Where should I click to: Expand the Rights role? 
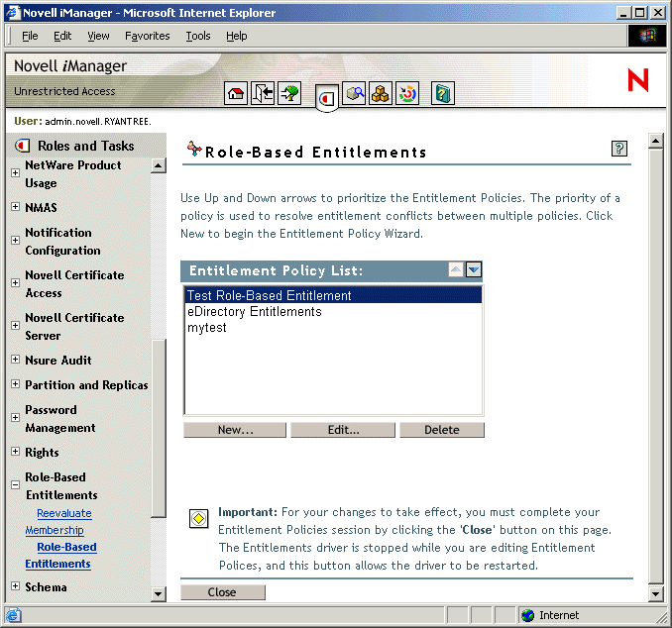pos(16,451)
